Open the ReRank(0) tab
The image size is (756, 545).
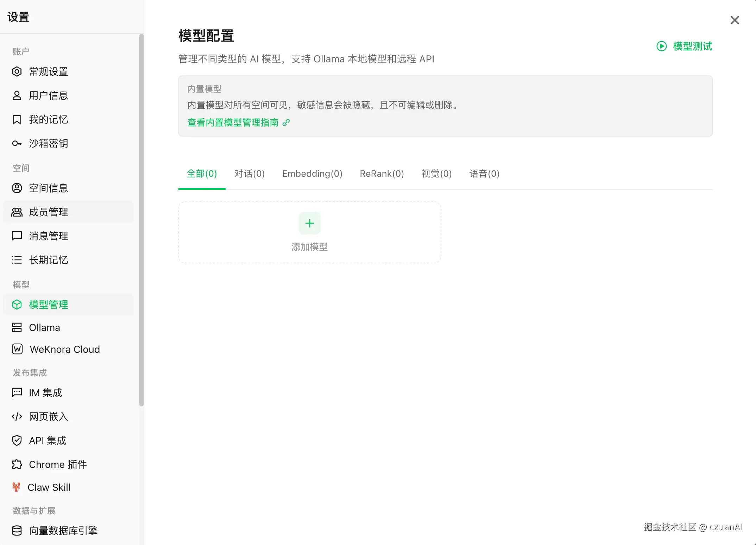coord(382,174)
